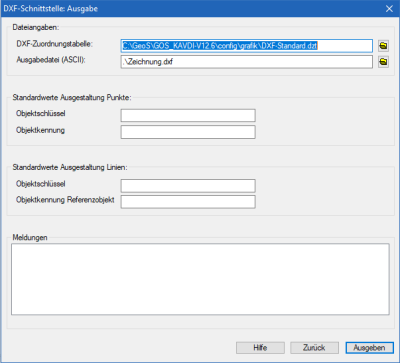Open folder browser for Ausgabedatei (ASCII)
Viewport: 400px width, 363px height.
[x=383, y=62]
